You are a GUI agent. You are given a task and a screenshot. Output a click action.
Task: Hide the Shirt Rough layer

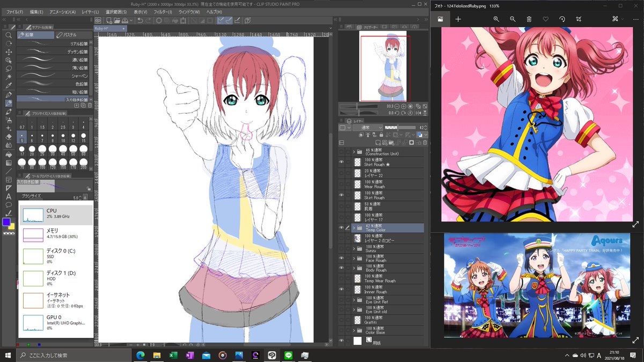[341, 162]
